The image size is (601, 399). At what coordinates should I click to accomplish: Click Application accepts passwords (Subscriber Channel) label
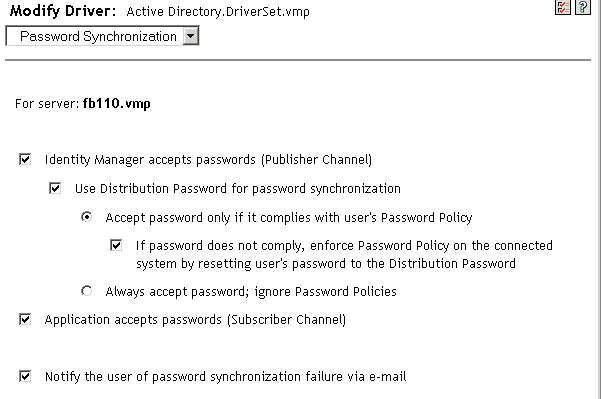point(195,320)
